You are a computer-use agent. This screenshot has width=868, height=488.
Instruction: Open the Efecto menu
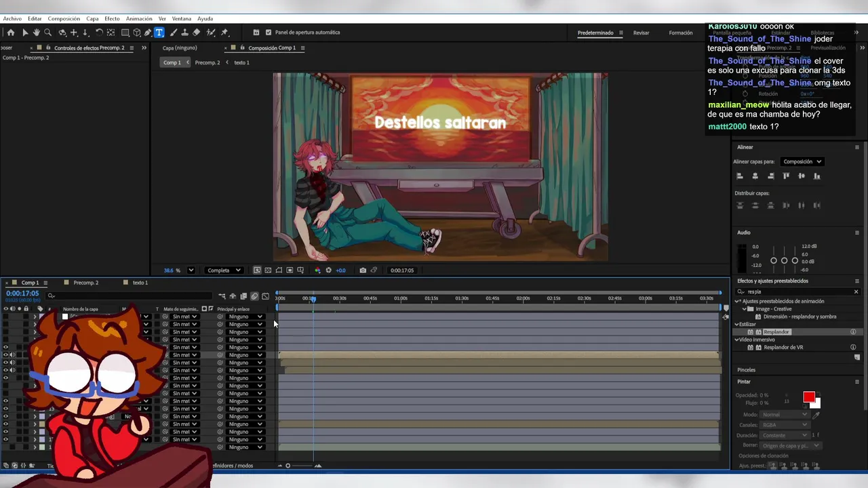tap(112, 19)
